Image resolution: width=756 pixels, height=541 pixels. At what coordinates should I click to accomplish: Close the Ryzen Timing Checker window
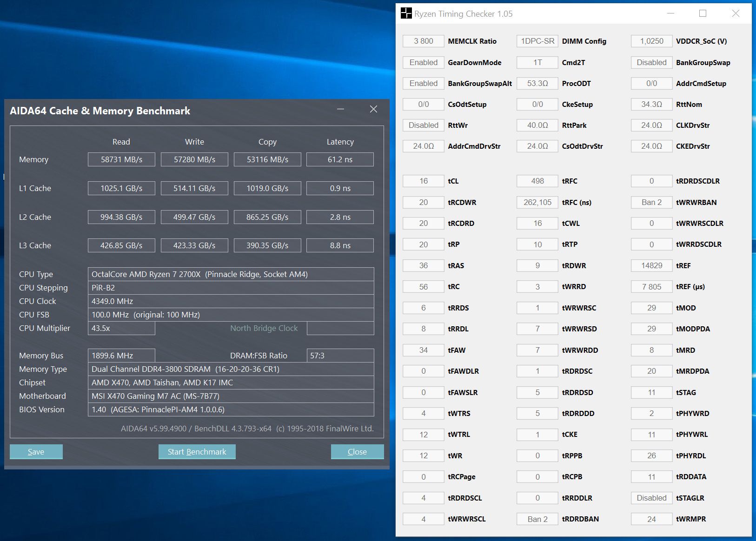tap(735, 13)
